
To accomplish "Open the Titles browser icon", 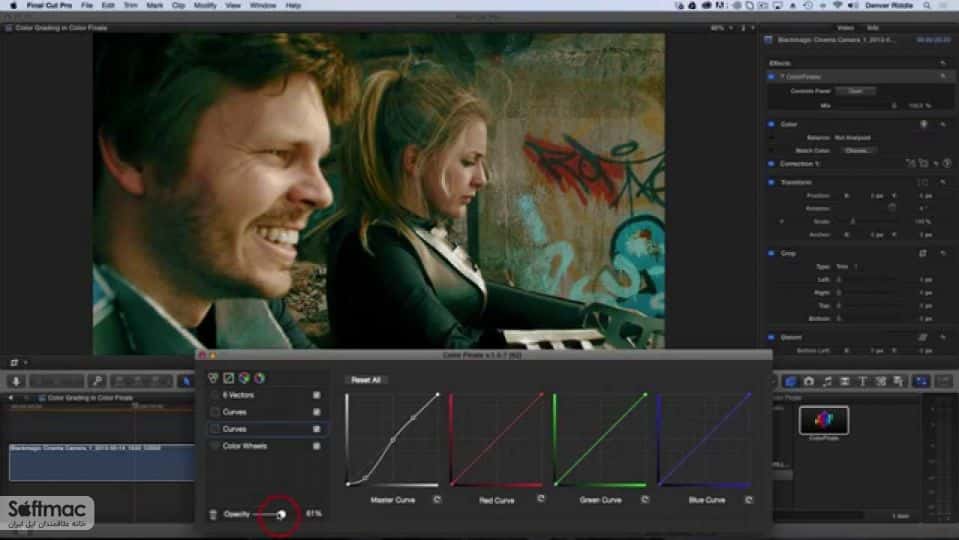I will pos(862,381).
